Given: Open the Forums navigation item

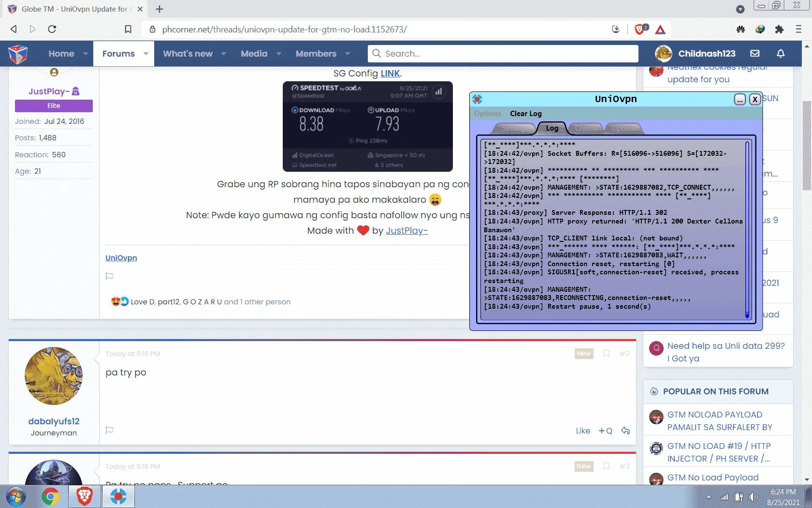Looking at the screenshot, I should click(118, 54).
